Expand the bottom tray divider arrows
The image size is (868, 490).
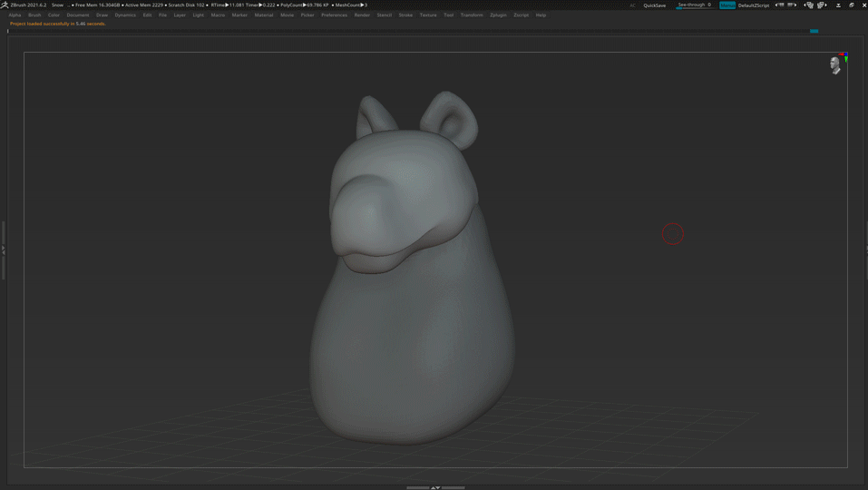click(435, 488)
